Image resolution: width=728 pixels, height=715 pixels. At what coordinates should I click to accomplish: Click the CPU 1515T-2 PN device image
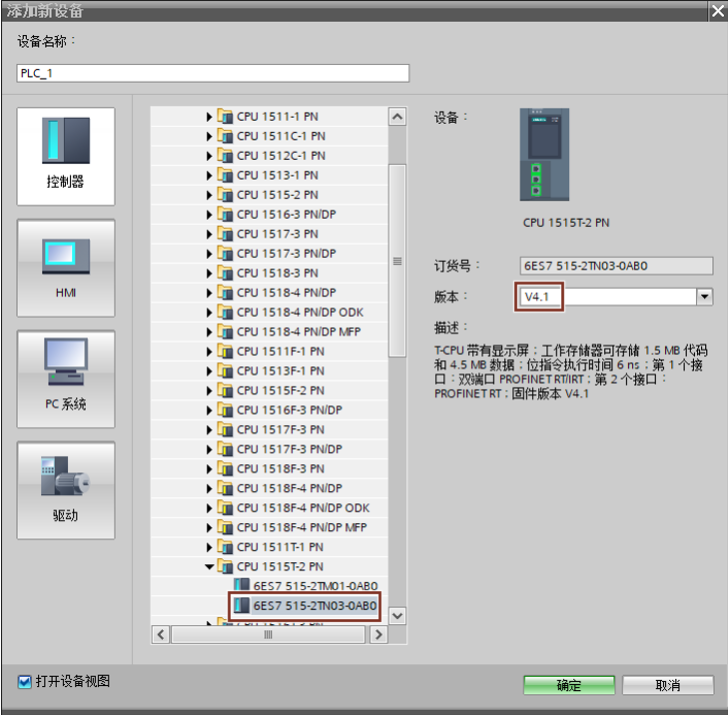544,155
